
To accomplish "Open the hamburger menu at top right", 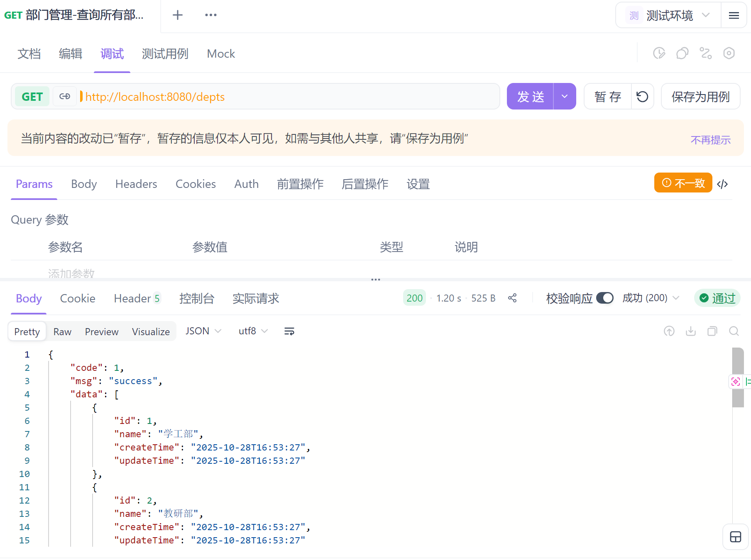I will point(734,15).
